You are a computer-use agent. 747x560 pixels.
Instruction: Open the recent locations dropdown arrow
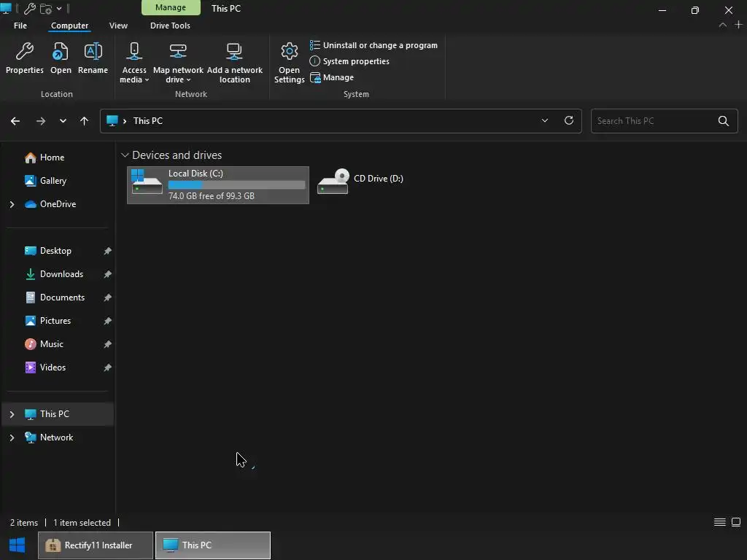tap(63, 121)
